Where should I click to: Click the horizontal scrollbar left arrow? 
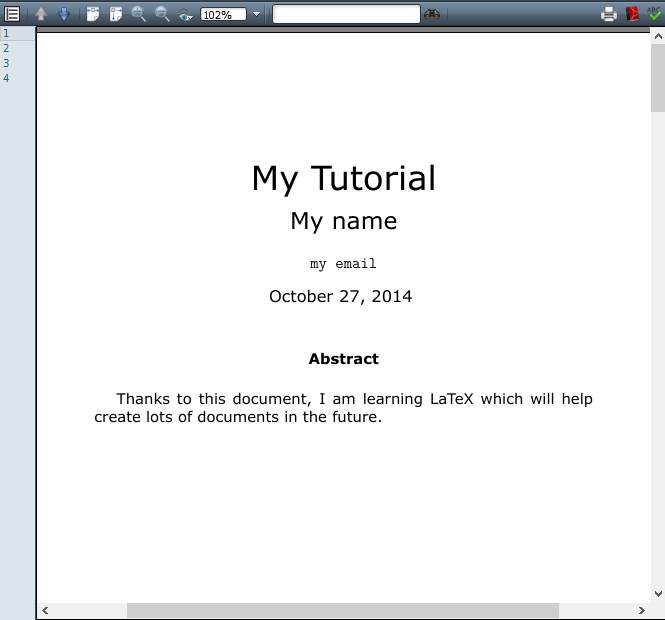[45, 610]
